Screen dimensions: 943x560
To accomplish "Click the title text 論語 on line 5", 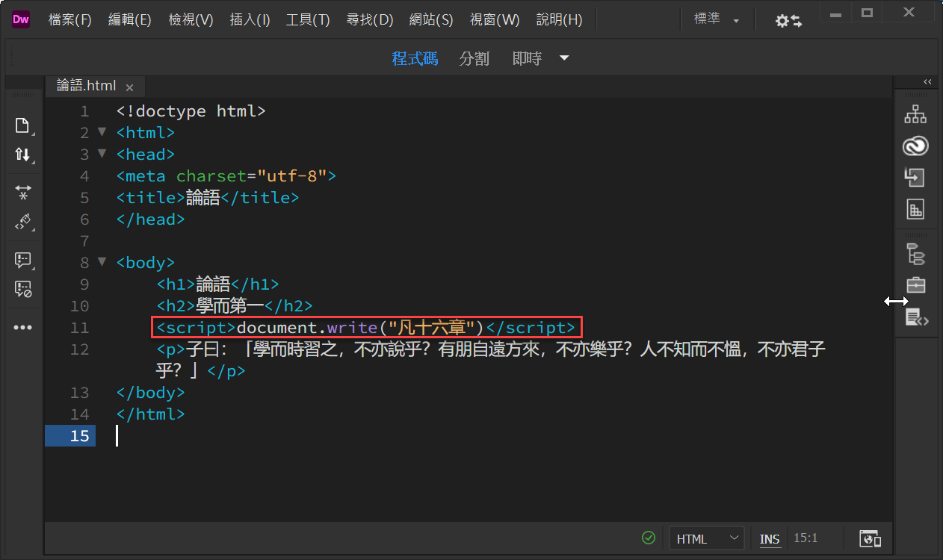I will [202, 198].
